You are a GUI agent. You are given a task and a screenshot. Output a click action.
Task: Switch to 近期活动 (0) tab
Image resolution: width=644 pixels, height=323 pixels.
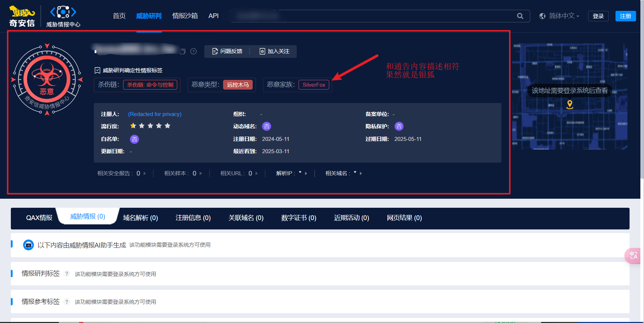tap(352, 218)
